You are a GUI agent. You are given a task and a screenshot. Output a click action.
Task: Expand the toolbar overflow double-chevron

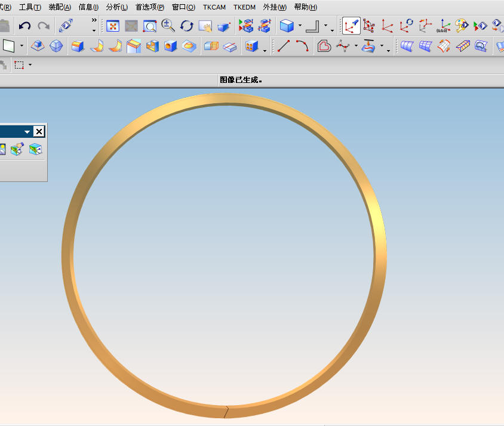pos(94,20)
